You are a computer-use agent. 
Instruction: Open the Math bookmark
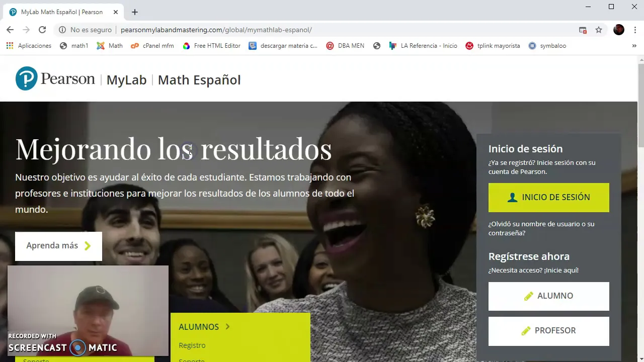[109, 46]
